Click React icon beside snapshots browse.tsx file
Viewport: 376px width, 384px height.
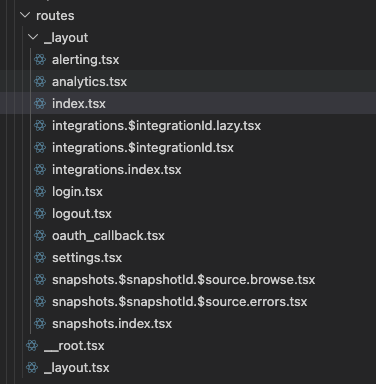point(40,280)
